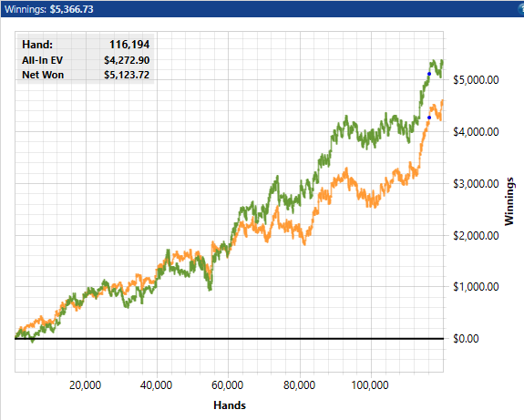Click the All-In EV label in the info box
Image resolution: width=524 pixels, height=420 pixels.
[x=42, y=60]
